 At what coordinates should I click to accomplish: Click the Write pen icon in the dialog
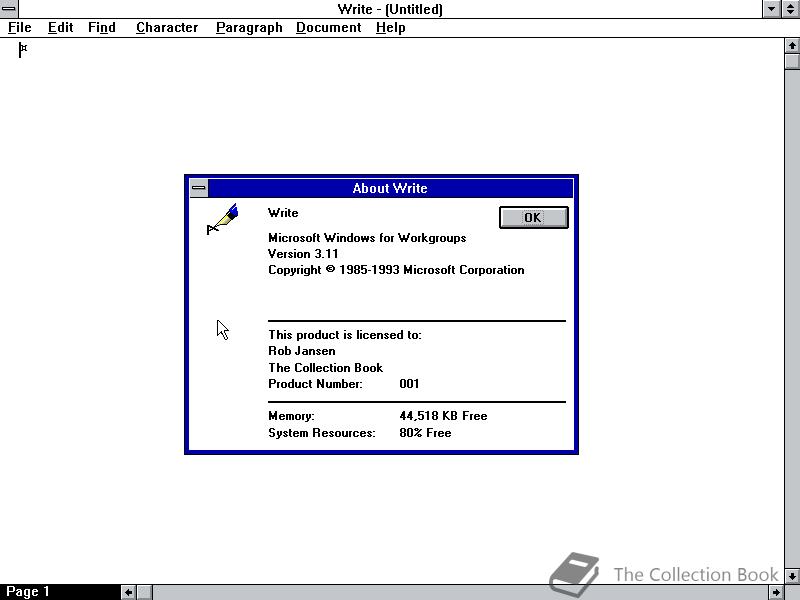(x=223, y=219)
